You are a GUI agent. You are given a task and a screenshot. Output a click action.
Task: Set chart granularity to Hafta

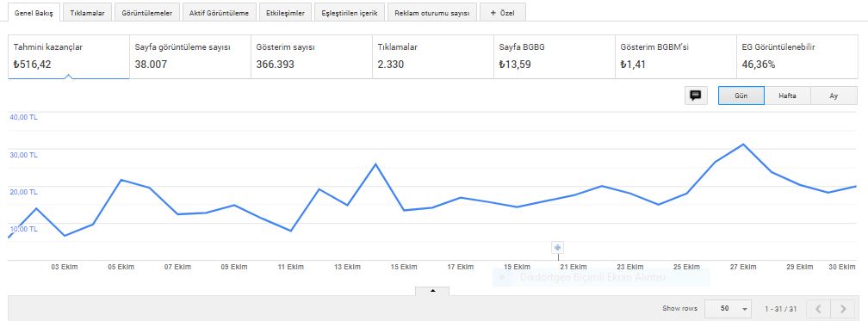tap(787, 96)
